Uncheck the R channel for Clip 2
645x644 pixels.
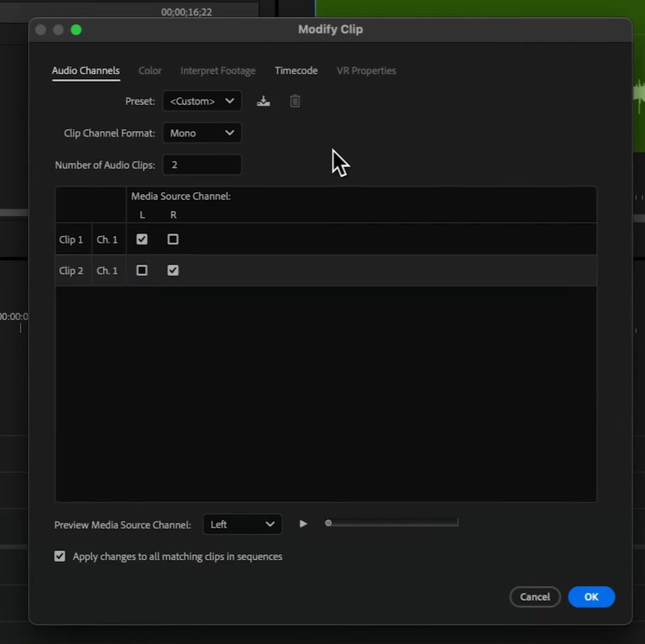(173, 270)
